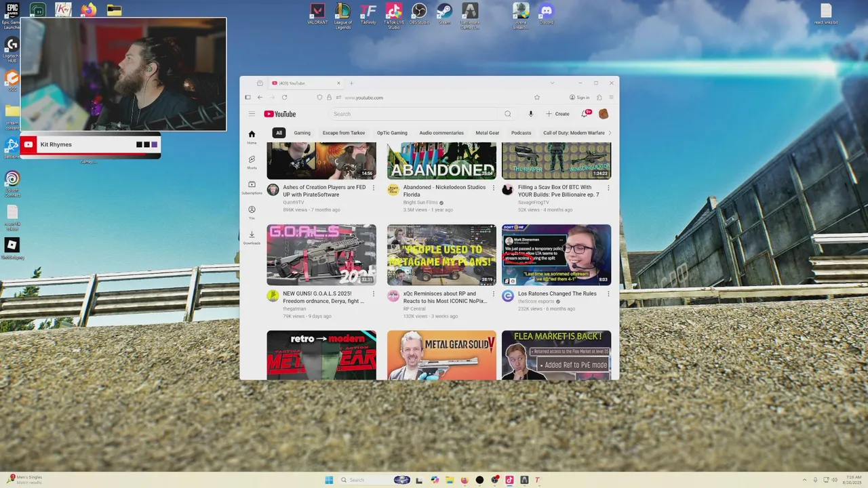This screenshot has width=868, height=488.
Task: Open thegatman channel link
Action: (x=294, y=309)
